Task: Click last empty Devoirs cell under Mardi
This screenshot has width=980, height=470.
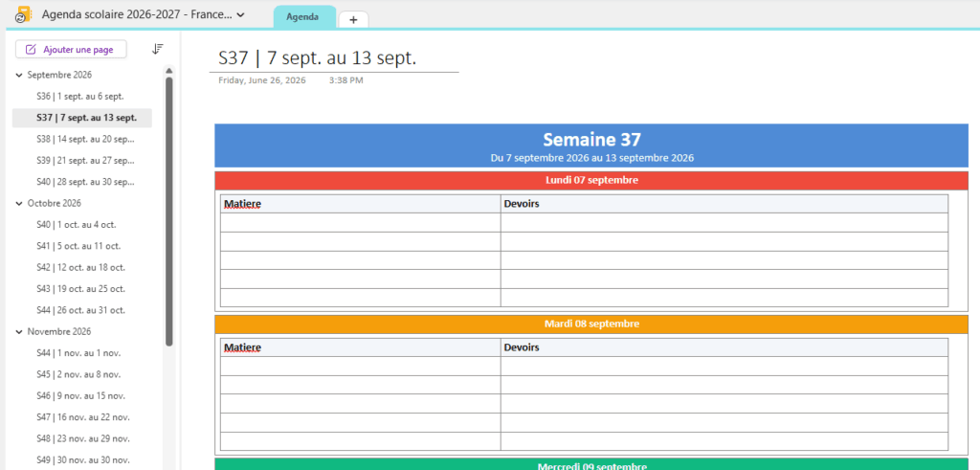Action: point(724,441)
